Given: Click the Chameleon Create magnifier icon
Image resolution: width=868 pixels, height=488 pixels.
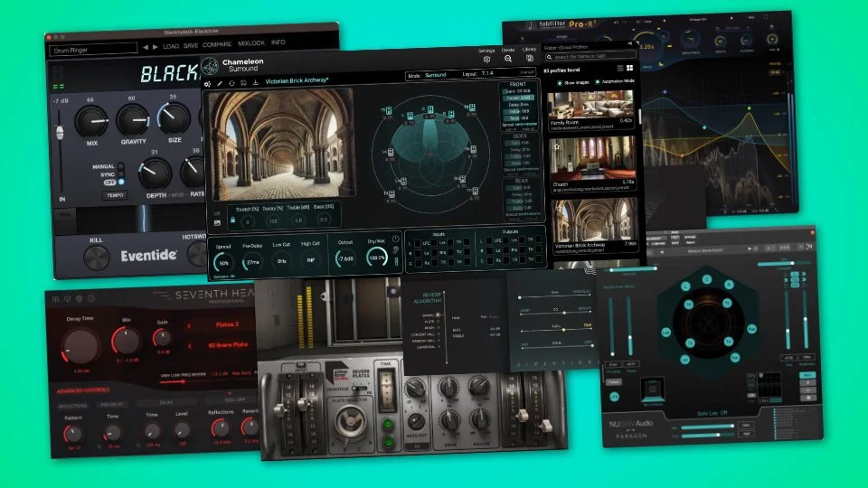Looking at the screenshot, I should click(x=507, y=59).
